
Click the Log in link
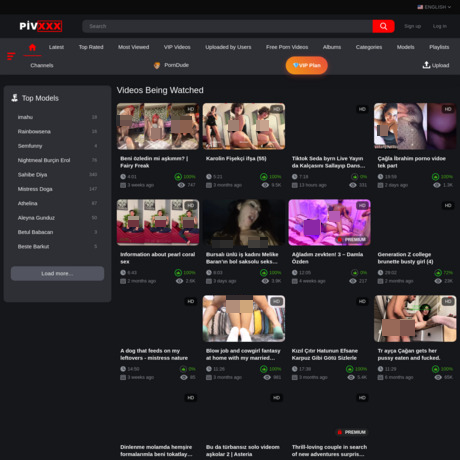pos(440,26)
